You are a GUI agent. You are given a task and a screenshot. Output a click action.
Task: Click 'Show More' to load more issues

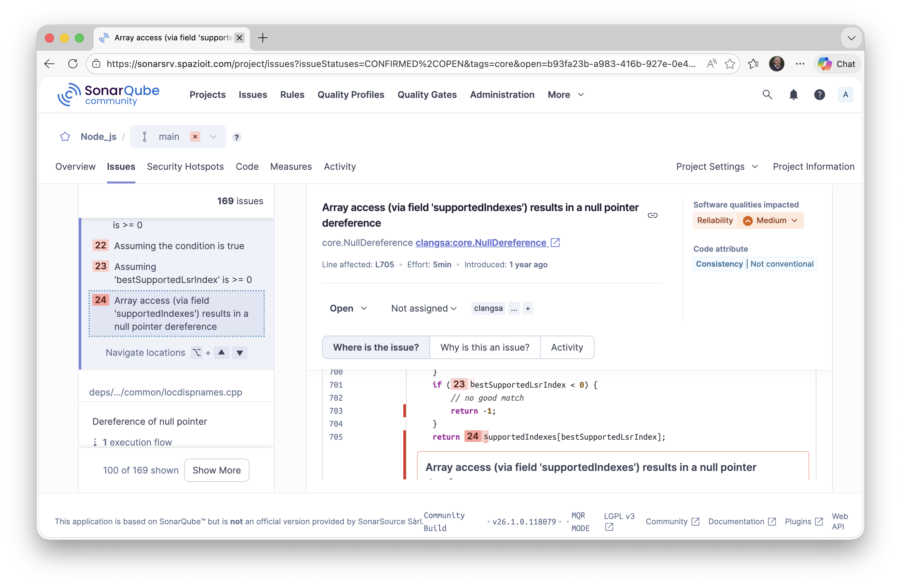point(217,470)
